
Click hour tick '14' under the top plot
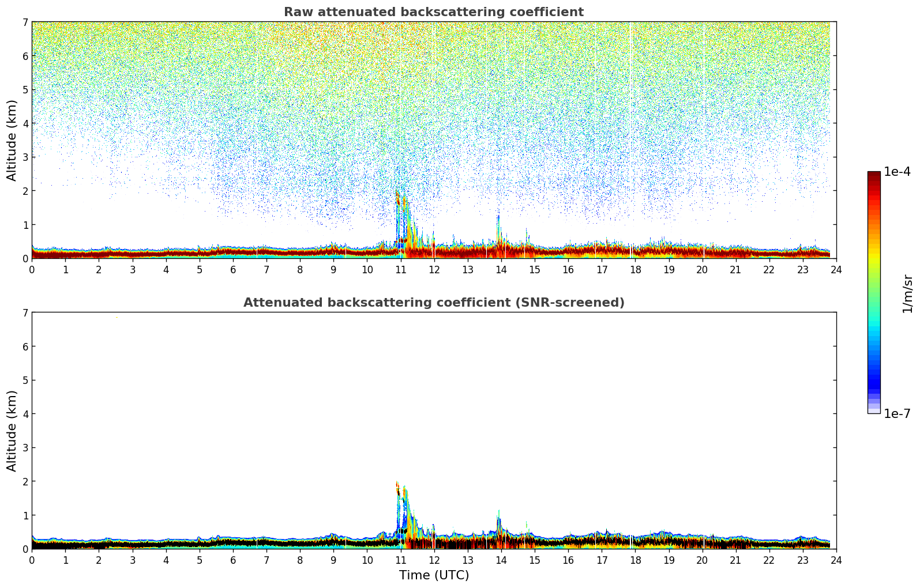501,269
